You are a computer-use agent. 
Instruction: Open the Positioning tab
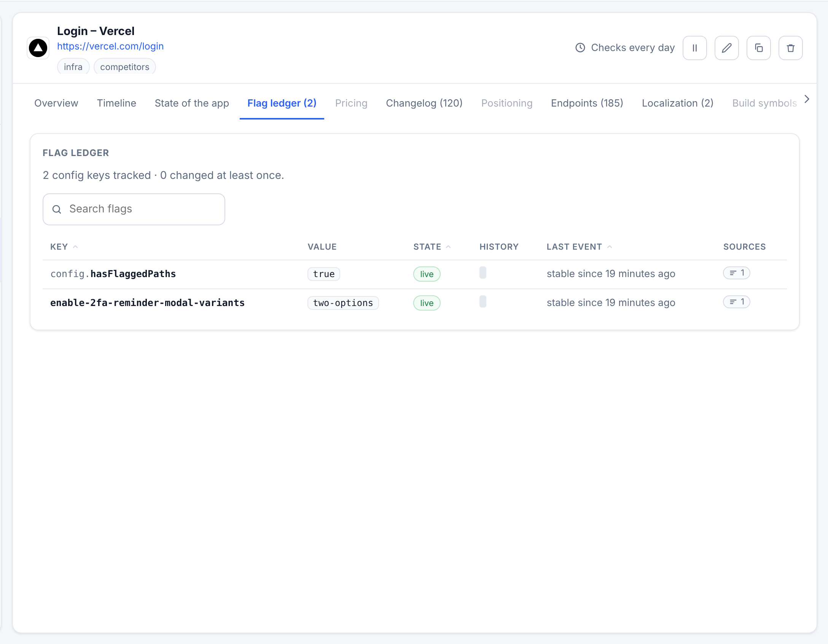coord(507,103)
